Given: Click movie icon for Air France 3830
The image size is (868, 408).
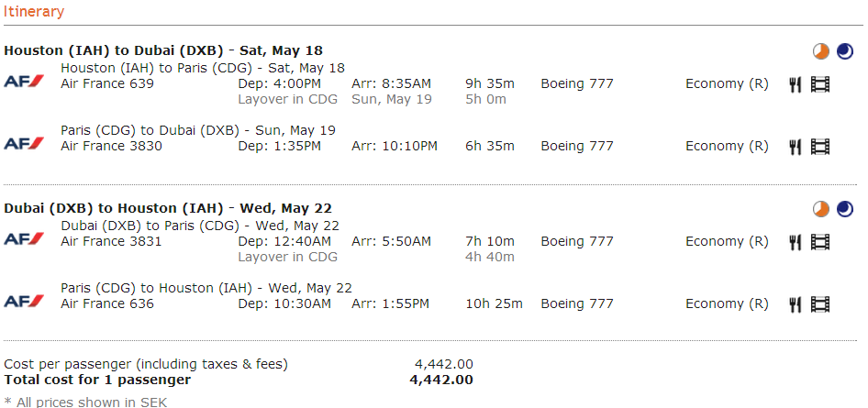Looking at the screenshot, I should pyautogui.click(x=820, y=147).
